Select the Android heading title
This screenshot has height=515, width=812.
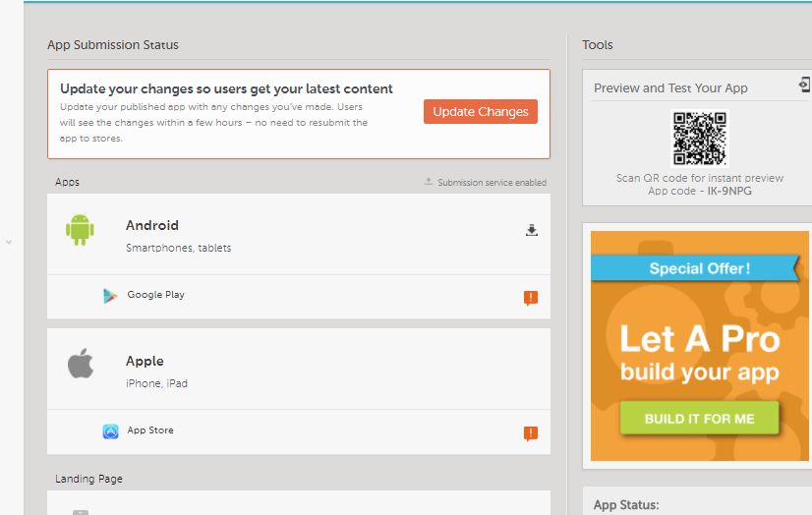tap(152, 225)
